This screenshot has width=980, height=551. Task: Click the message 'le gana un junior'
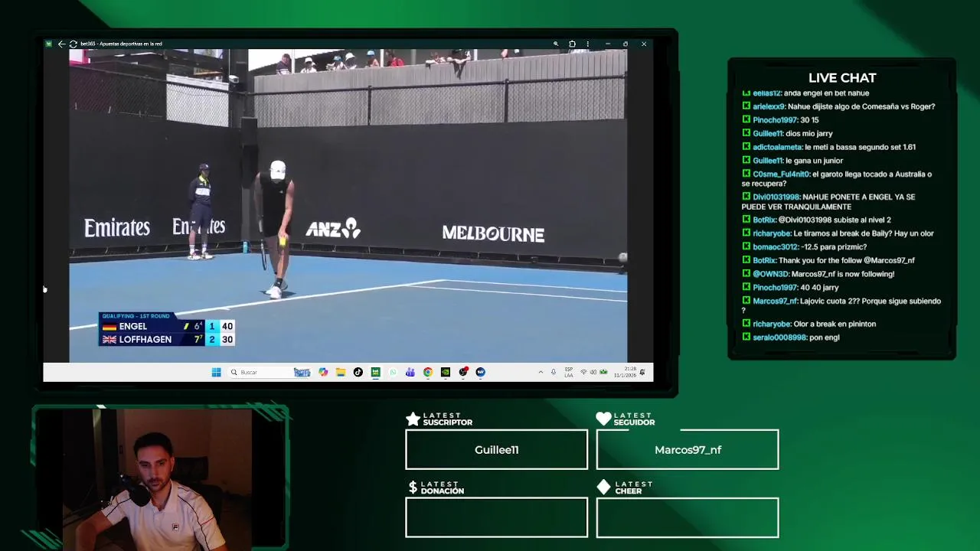815,161
